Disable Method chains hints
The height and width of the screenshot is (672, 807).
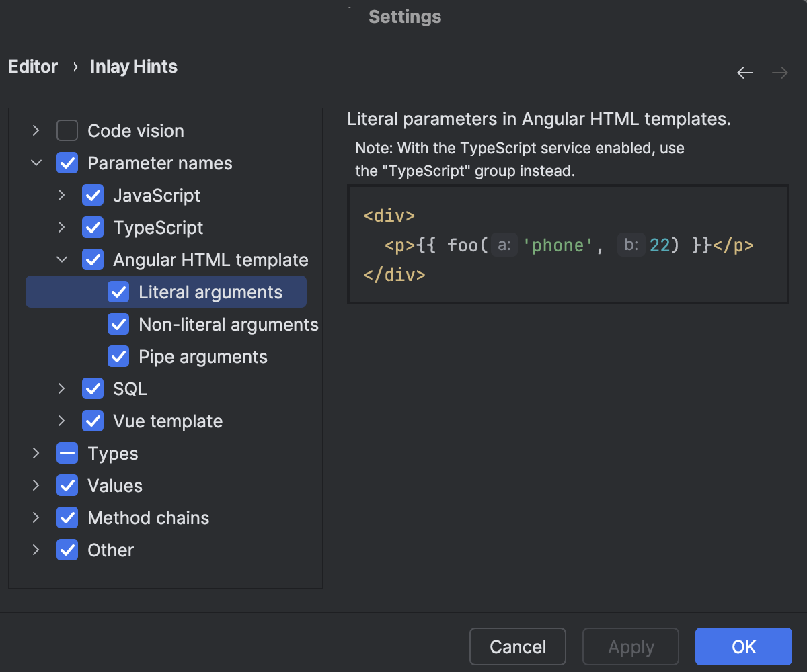[x=67, y=517]
